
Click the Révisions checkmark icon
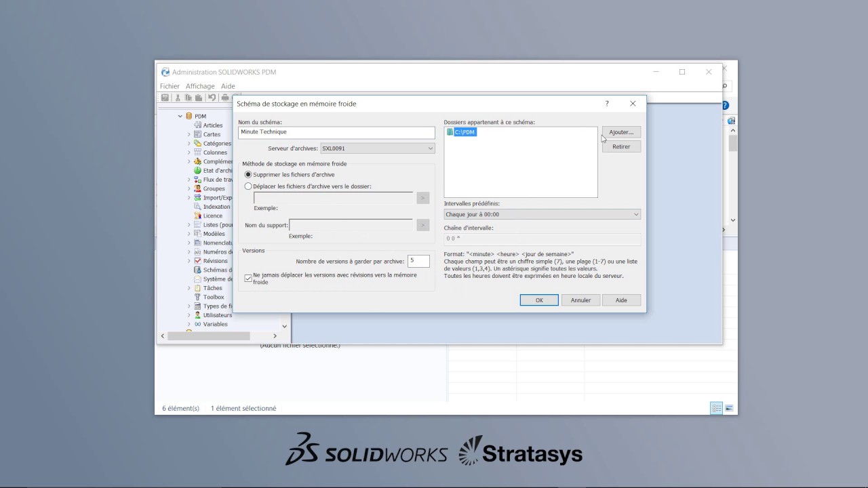point(198,261)
